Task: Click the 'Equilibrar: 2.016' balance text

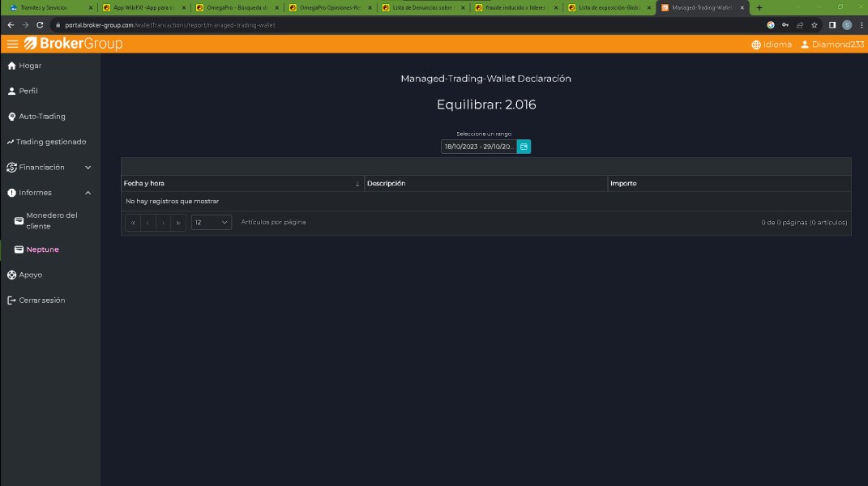Action: 486,104
